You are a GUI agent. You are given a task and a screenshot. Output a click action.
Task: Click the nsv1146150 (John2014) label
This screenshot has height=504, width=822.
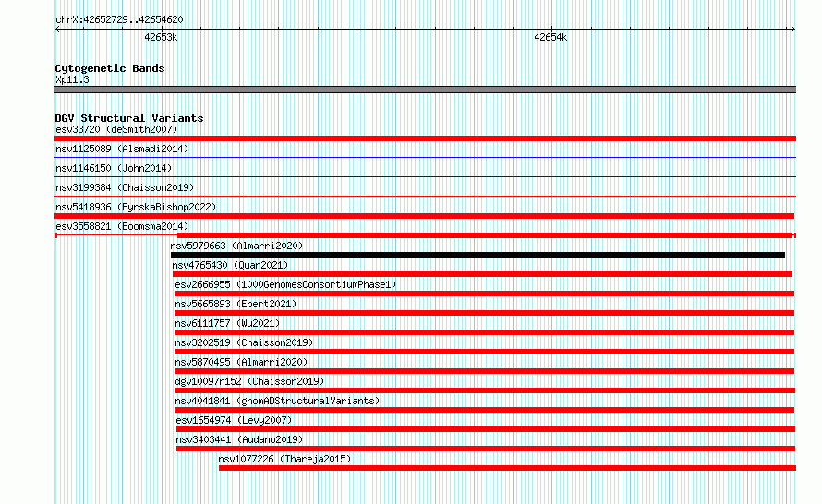[x=114, y=168]
